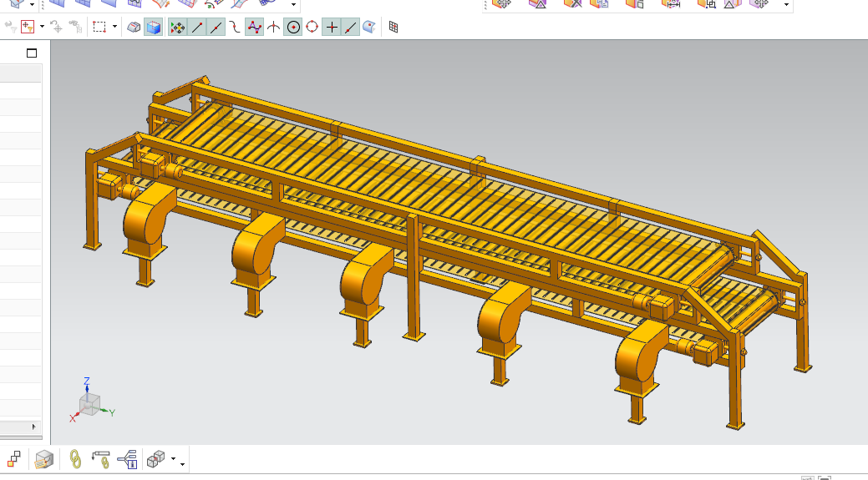
Task: Maximize the left navigator panel
Action: [x=32, y=53]
